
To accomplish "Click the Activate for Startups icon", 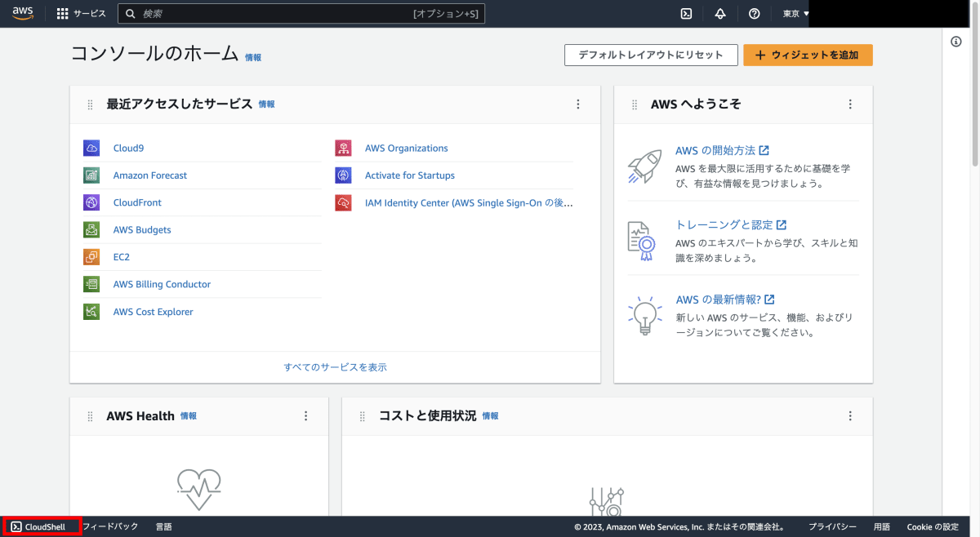I will 343,175.
